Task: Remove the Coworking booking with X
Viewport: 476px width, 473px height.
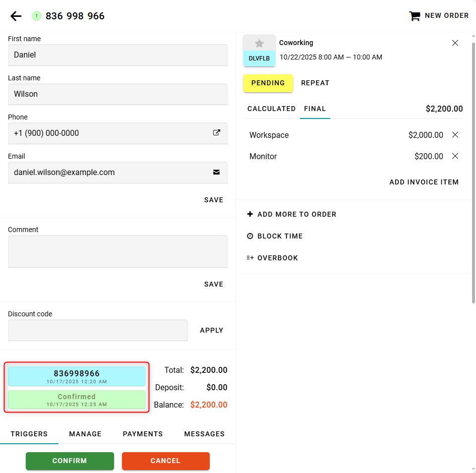Action: (455, 43)
